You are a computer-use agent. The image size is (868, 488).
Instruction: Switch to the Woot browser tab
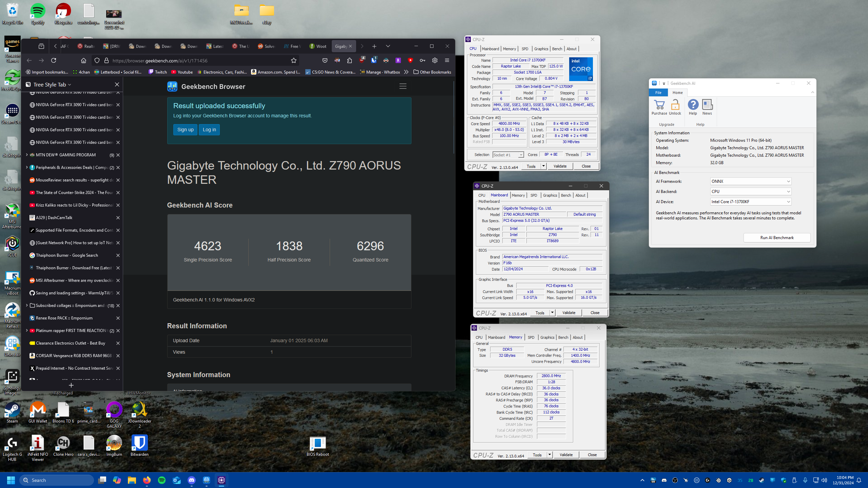[x=318, y=46]
